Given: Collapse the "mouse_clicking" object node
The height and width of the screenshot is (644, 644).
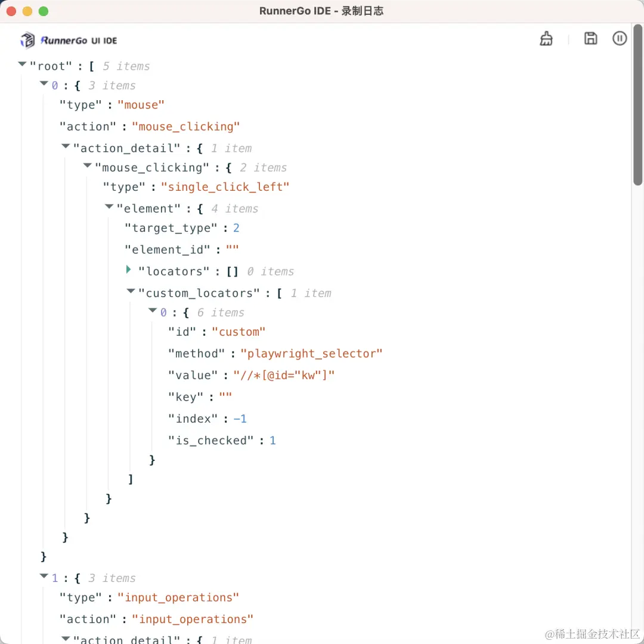Looking at the screenshot, I should coord(88,166).
